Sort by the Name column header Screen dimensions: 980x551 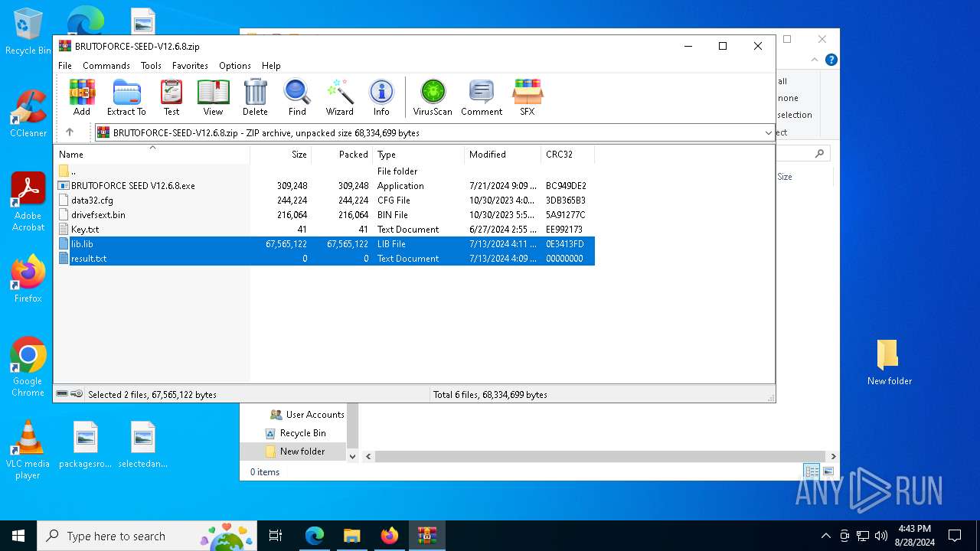tap(152, 155)
